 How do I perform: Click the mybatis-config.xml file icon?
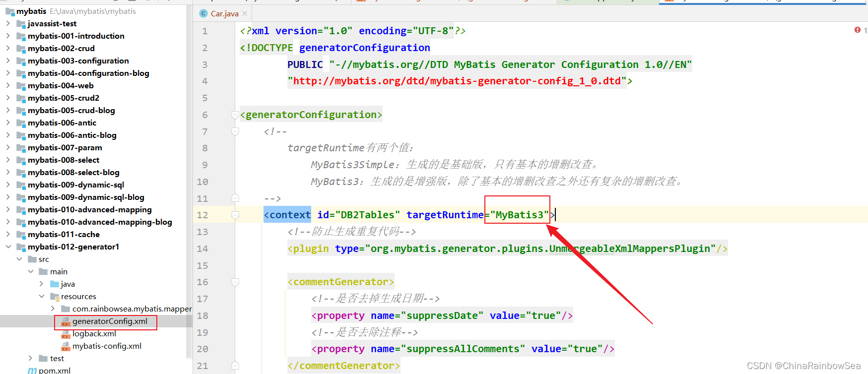[x=66, y=346]
